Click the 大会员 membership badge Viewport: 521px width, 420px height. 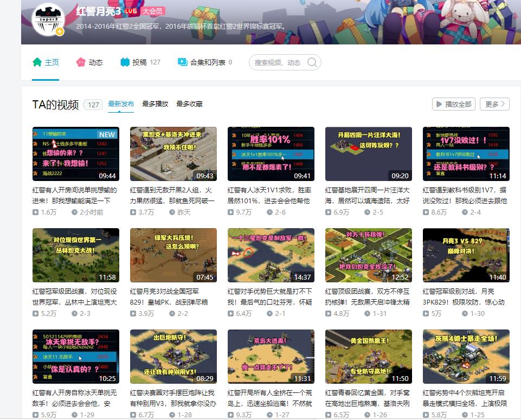coord(153,11)
